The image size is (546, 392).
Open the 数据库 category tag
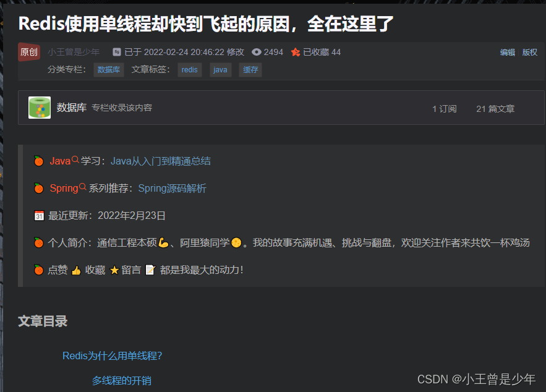109,70
